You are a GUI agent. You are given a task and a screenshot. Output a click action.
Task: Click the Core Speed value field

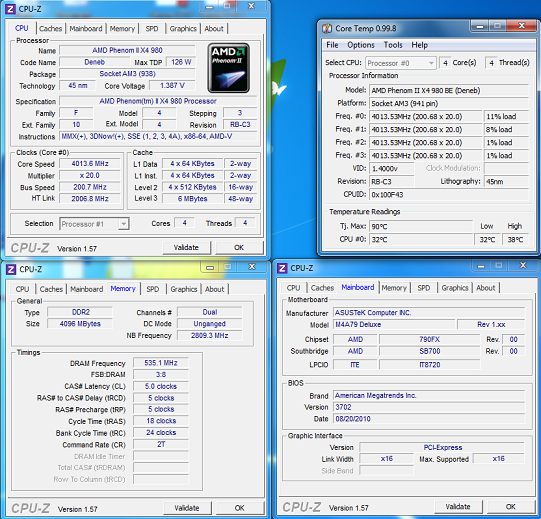tap(90, 164)
